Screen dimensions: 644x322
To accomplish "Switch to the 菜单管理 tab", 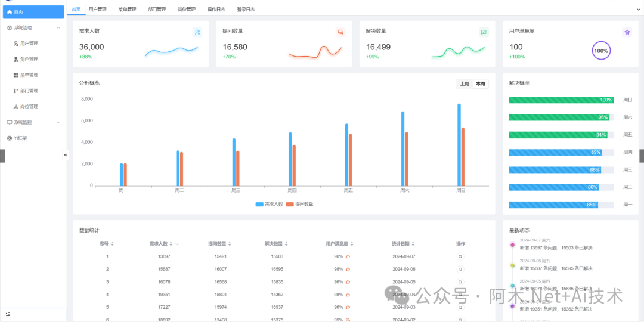I will (127, 9).
